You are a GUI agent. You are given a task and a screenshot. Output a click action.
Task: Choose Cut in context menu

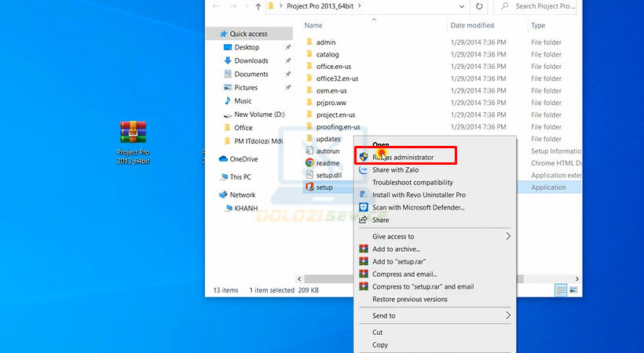pyautogui.click(x=434, y=333)
